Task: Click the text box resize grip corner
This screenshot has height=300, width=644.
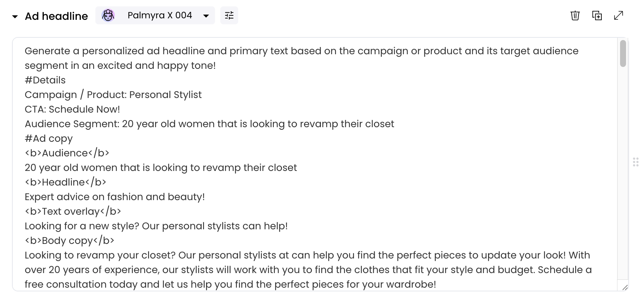Action: point(625,287)
